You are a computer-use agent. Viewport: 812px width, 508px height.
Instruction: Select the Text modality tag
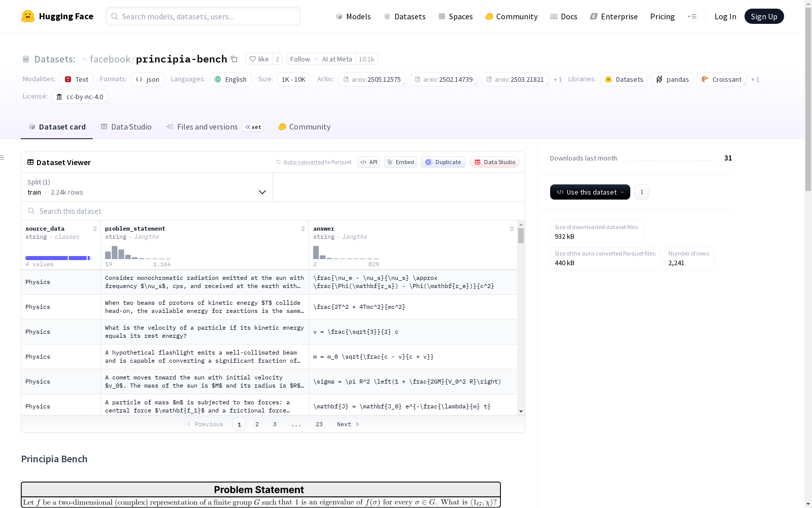[x=76, y=79]
